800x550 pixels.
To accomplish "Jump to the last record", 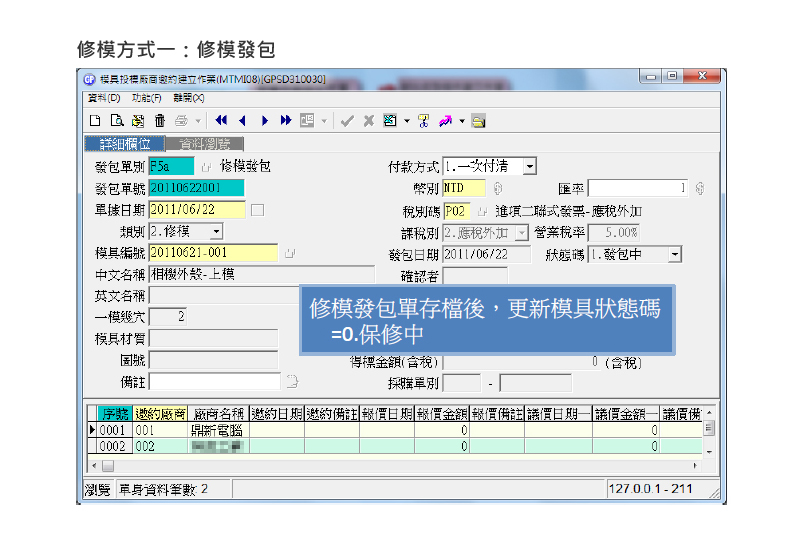I will 285,121.
